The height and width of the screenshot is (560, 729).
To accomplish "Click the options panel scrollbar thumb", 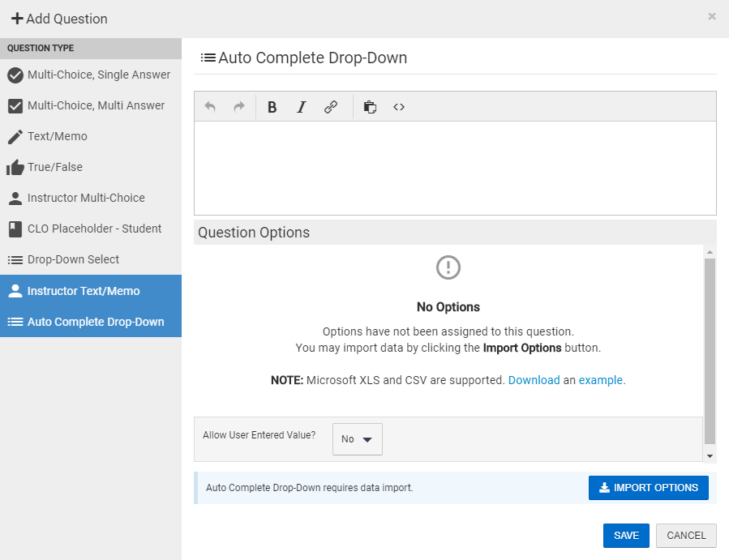I will click(x=710, y=351).
